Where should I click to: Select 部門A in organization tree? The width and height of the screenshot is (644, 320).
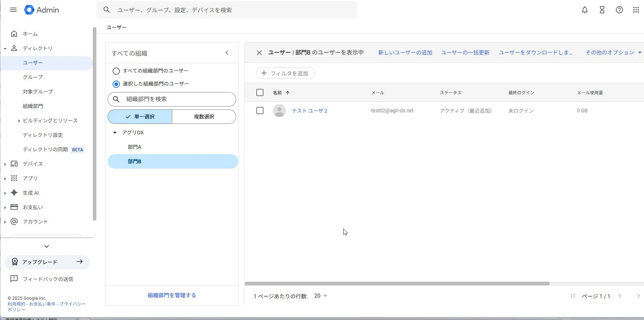pos(134,147)
